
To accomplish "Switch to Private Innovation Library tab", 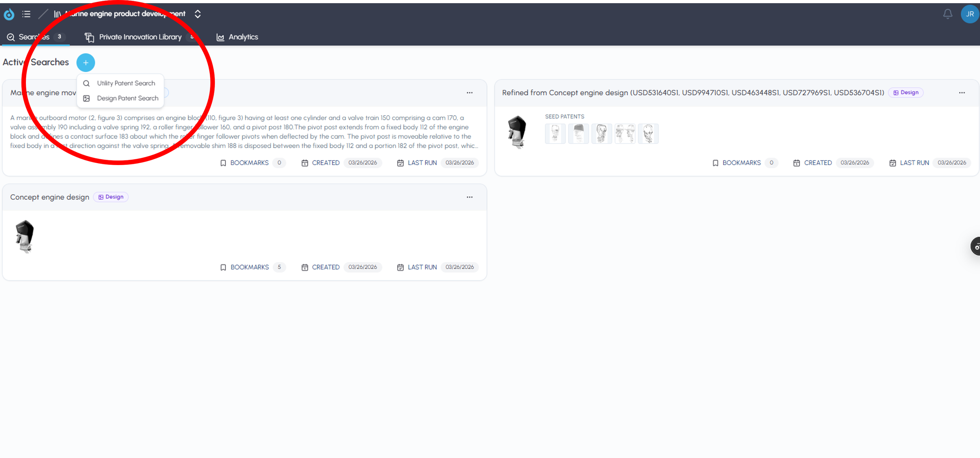I will (x=140, y=37).
